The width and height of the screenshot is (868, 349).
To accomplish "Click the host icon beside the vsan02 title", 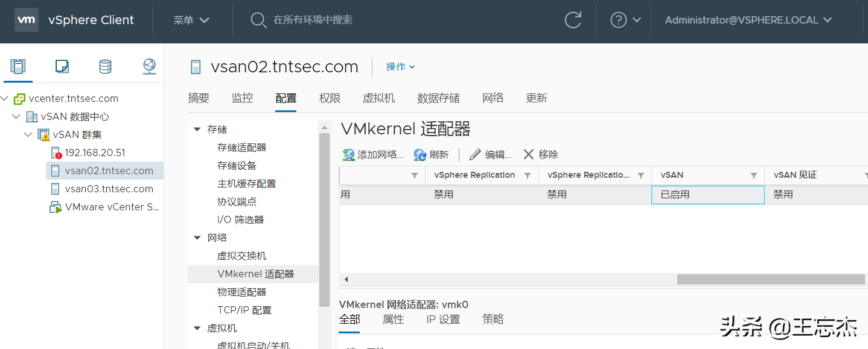I will coord(196,67).
